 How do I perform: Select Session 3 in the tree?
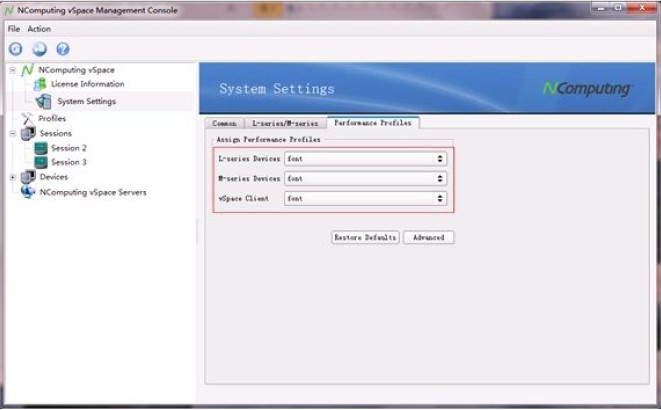pos(69,162)
